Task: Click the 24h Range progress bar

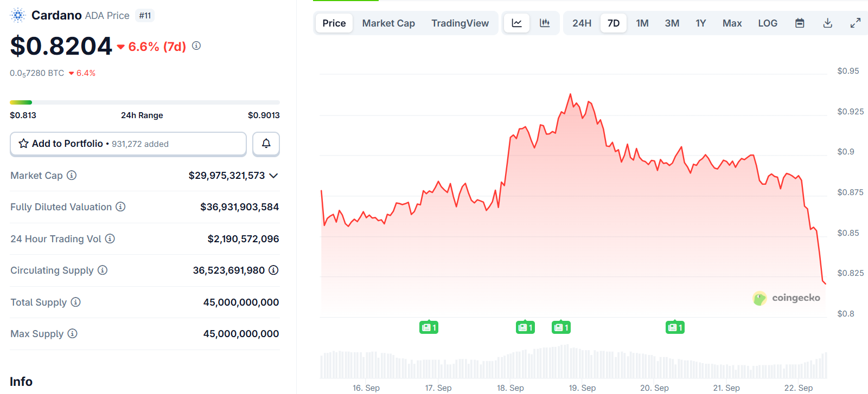Action: click(145, 102)
